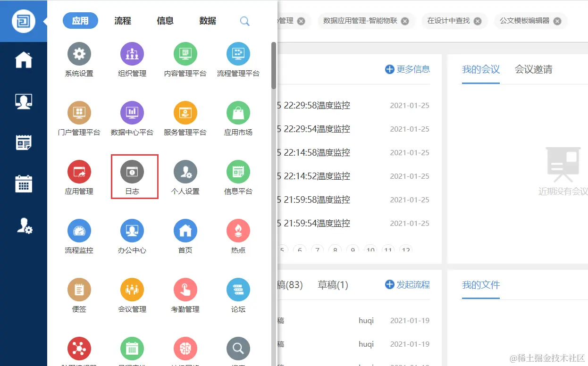Screen dimensions: 588x366
Task: Open the 系统设置 app
Action: click(x=79, y=59)
